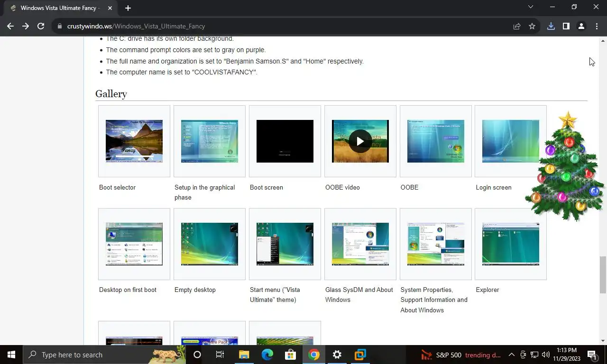
Task: Play the OOBE video
Action: (x=360, y=141)
